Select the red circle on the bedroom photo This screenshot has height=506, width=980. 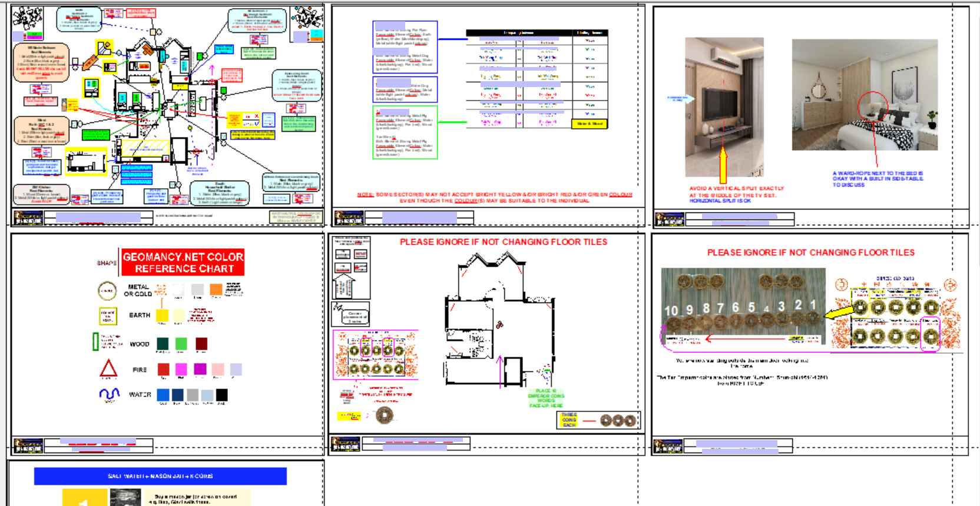coord(872,106)
